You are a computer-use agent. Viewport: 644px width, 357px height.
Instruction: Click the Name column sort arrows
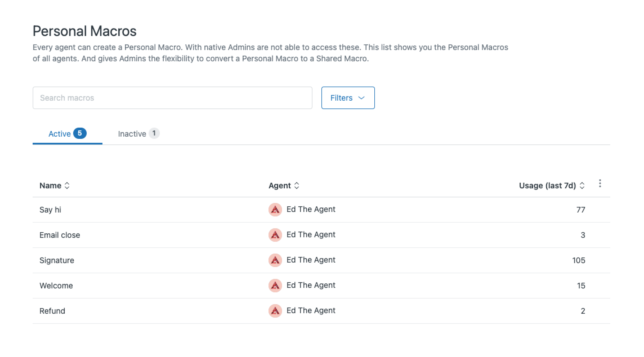tap(67, 186)
